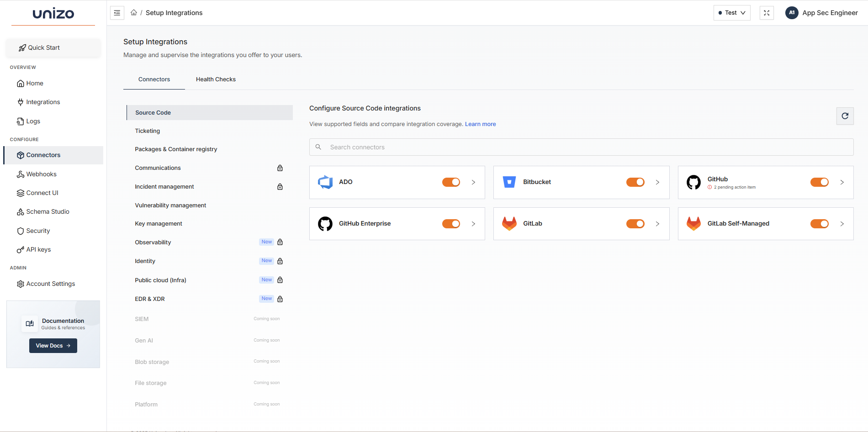Viewport: 868px width, 432px height.
Task: Switch to the Health Checks tab
Action: [215, 79]
